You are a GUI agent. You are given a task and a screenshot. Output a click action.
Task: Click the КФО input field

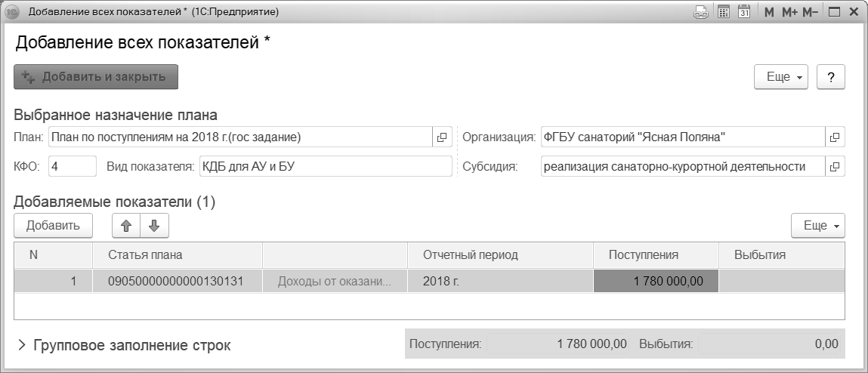(x=73, y=166)
